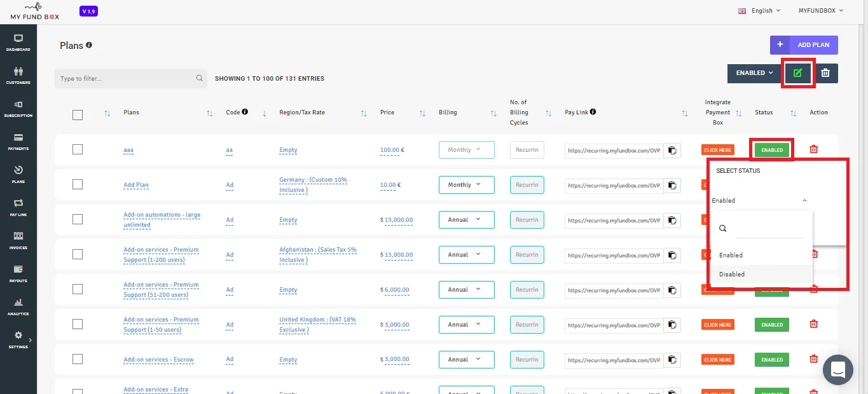The image size is (868, 394).
Task: Tick the select-all checkbox in table header
Action: point(78,115)
